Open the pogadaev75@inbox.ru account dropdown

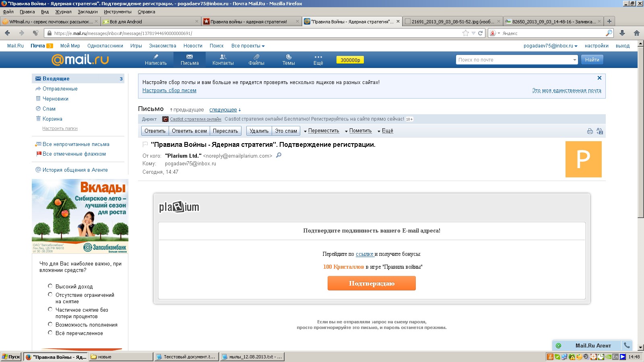point(550,46)
